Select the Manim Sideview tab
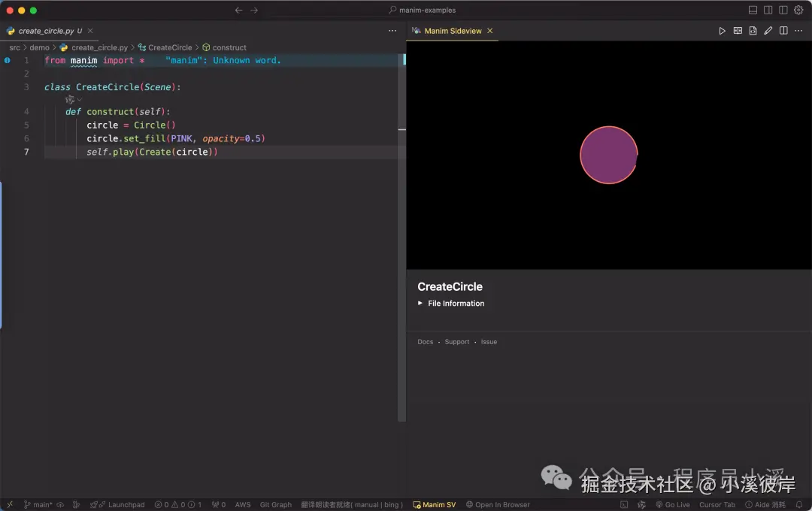The width and height of the screenshot is (812, 511). click(453, 31)
